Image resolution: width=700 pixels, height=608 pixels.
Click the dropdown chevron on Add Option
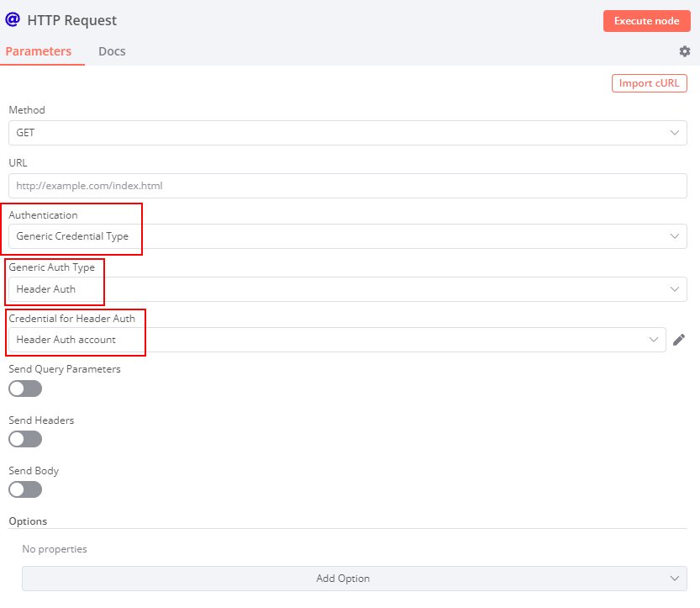(x=674, y=579)
